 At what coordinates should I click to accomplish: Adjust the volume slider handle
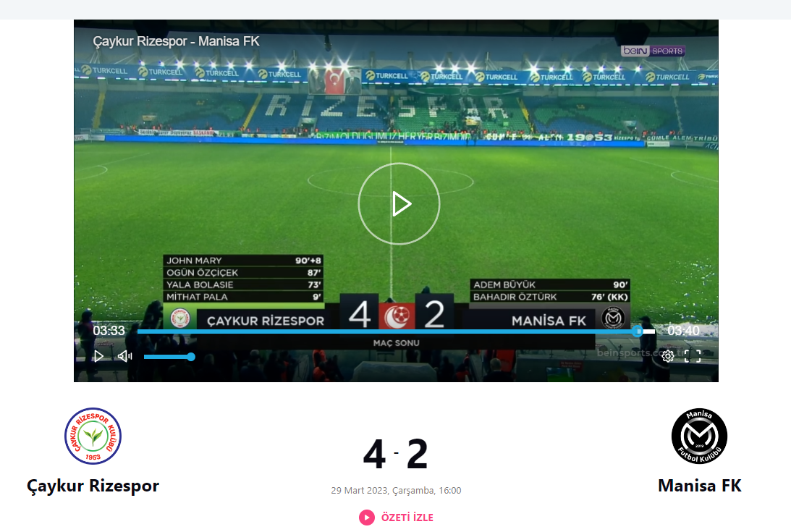[x=190, y=357]
